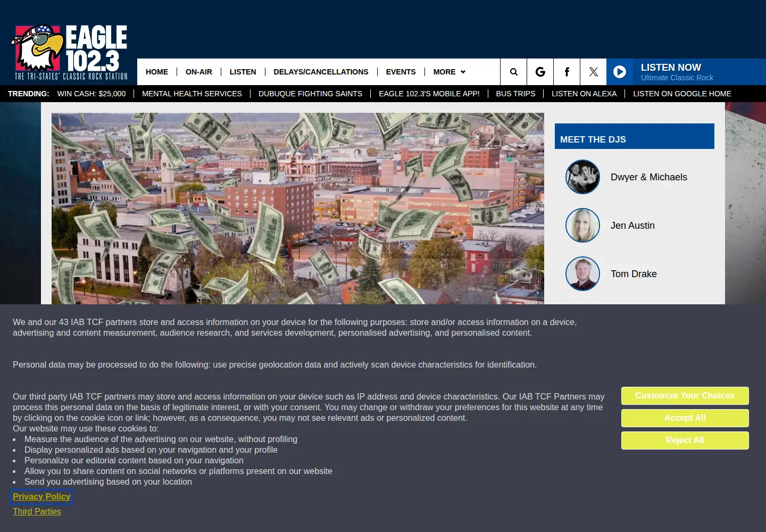Open trending link WIN CASH: $25,000
The image size is (766, 532).
click(x=91, y=94)
